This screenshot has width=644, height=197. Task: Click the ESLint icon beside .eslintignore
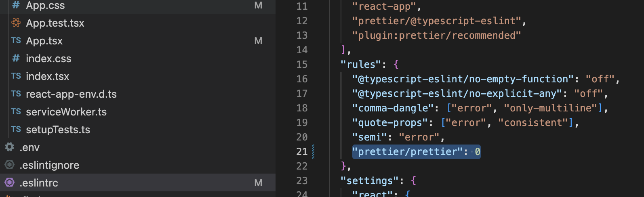[10, 165]
